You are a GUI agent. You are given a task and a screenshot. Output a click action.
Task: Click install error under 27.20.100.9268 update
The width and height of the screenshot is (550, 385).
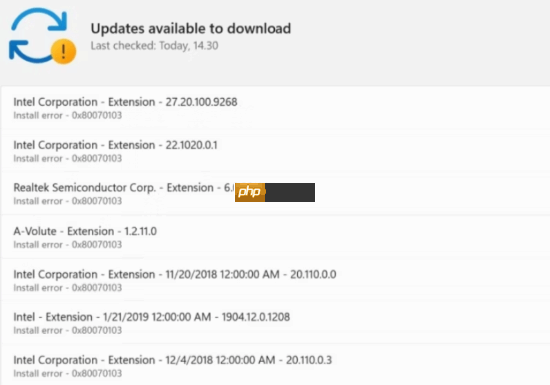tap(68, 115)
